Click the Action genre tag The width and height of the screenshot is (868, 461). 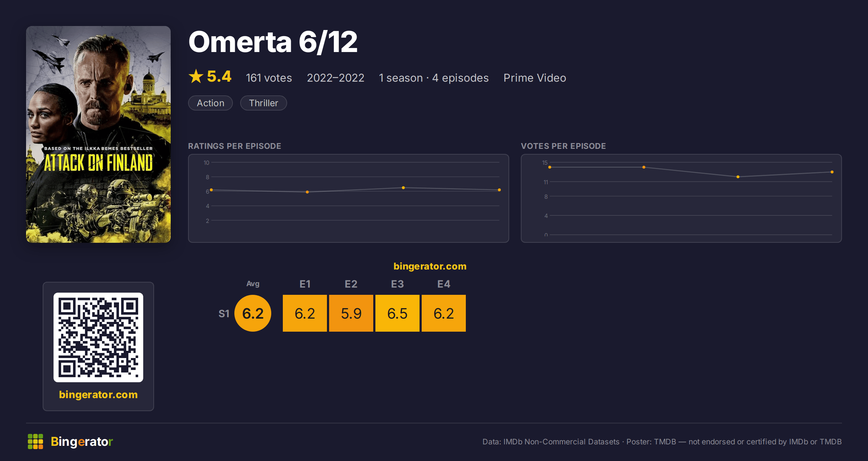(210, 103)
